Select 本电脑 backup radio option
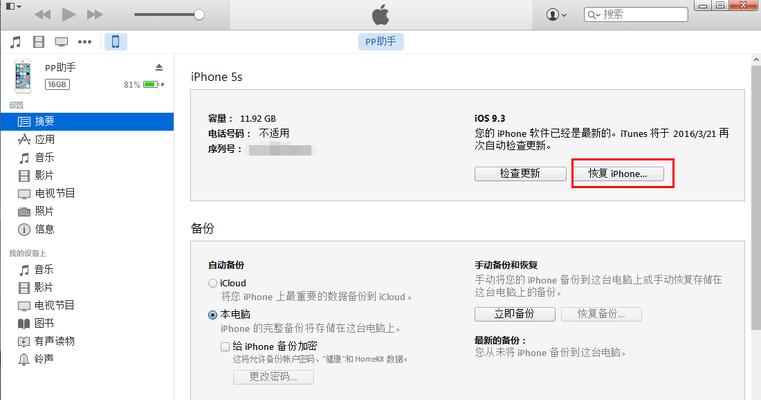Image resolution: width=761 pixels, height=400 pixels. (212, 315)
